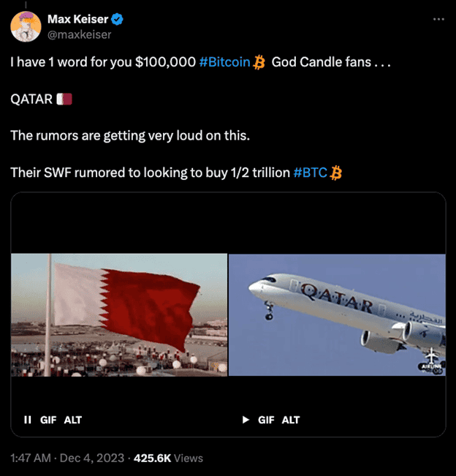Show ALT text for the flag GIF
The width and height of the screenshot is (456, 476).
click(73, 420)
